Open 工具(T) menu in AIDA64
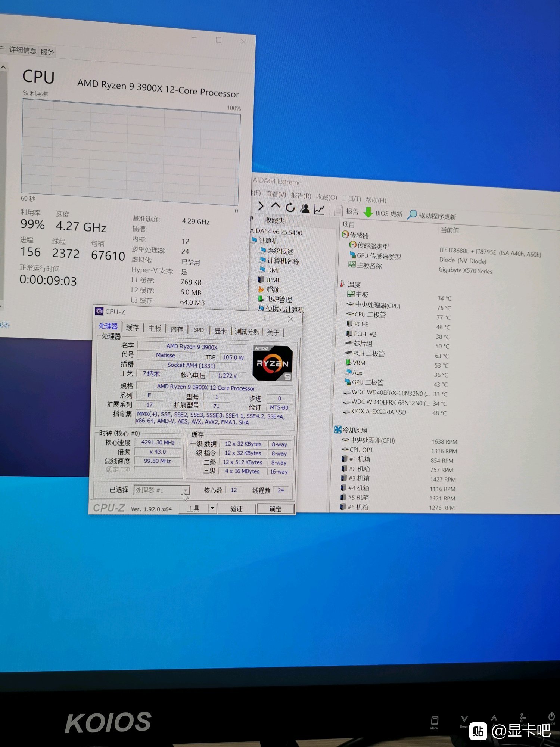 [351, 199]
